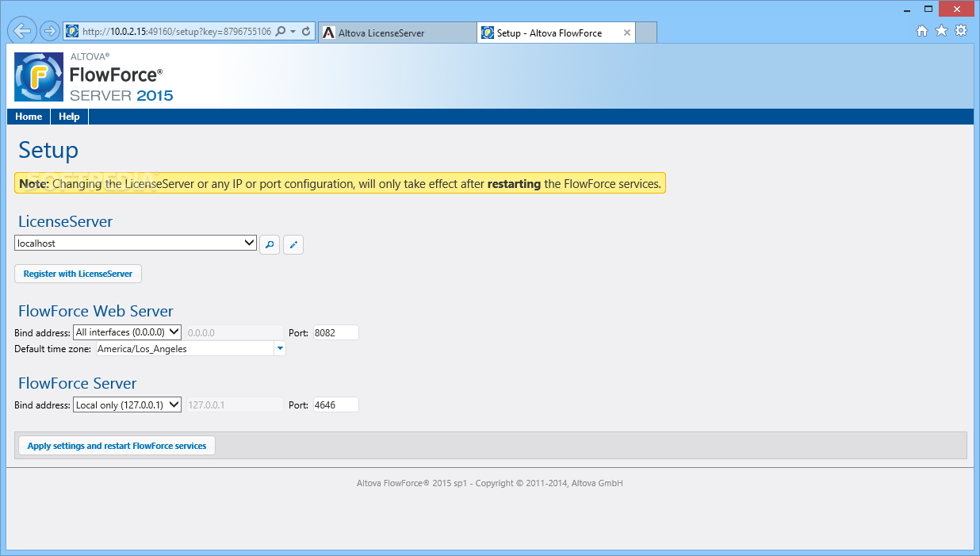The image size is (980, 556).
Task: Switch to the Altova LicenseServer tab
Action: point(397,33)
